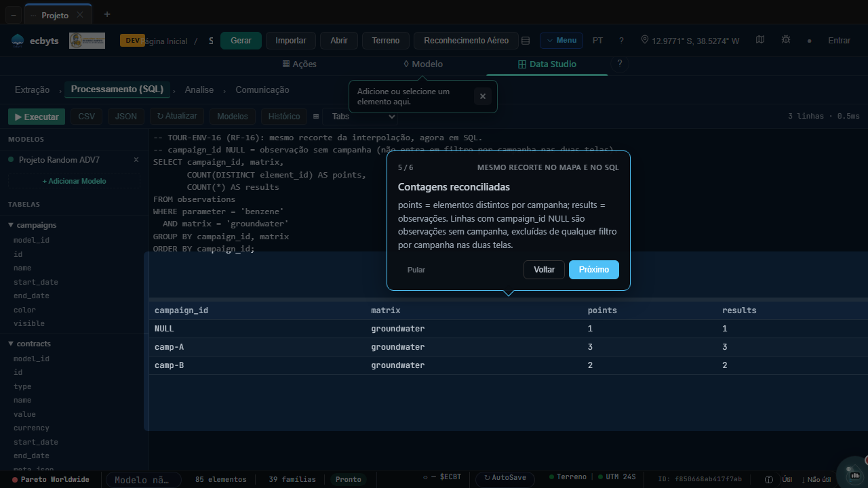Viewport: 868px width, 488px height.
Task: Go to the Comunicação step
Action: click(262, 90)
